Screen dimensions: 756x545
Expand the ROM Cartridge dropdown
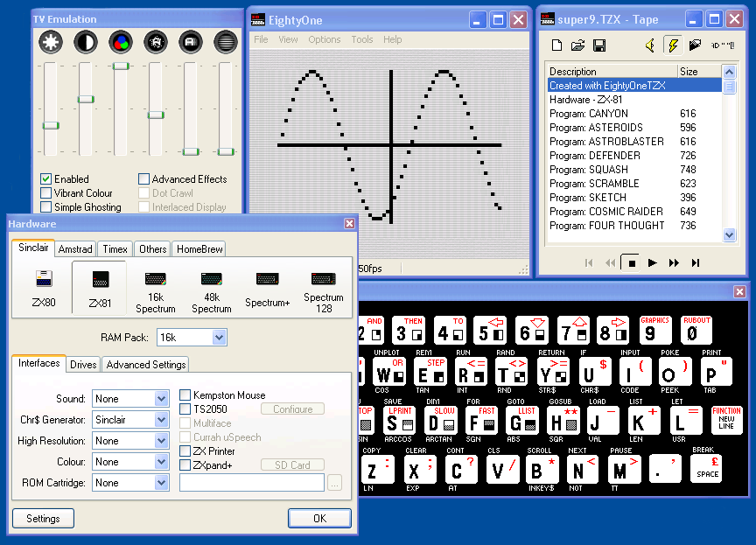161,482
